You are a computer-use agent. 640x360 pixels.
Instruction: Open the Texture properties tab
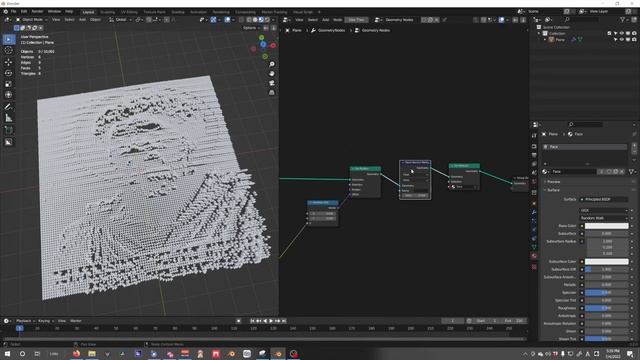point(534,267)
